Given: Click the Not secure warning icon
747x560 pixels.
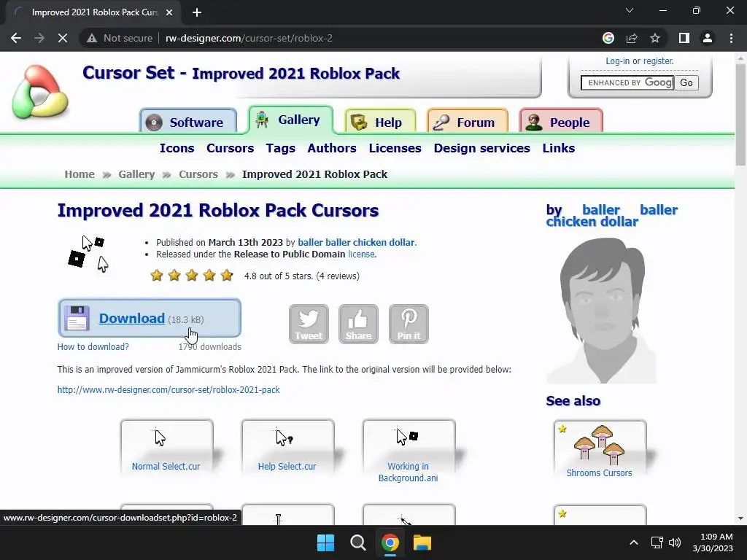Looking at the screenshot, I should (92, 38).
